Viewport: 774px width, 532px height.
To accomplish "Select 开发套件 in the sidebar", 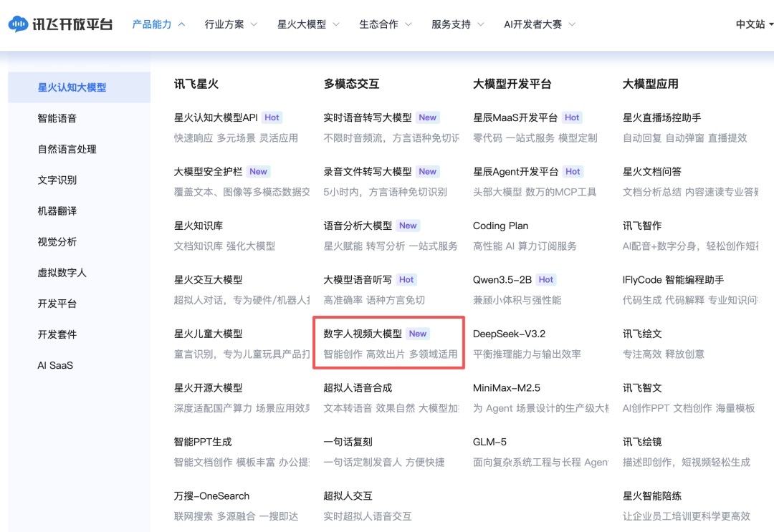I will coord(57,334).
